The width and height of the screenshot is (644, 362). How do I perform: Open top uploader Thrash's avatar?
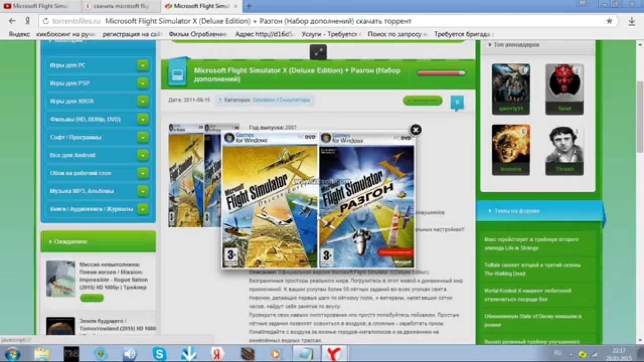(x=565, y=150)
